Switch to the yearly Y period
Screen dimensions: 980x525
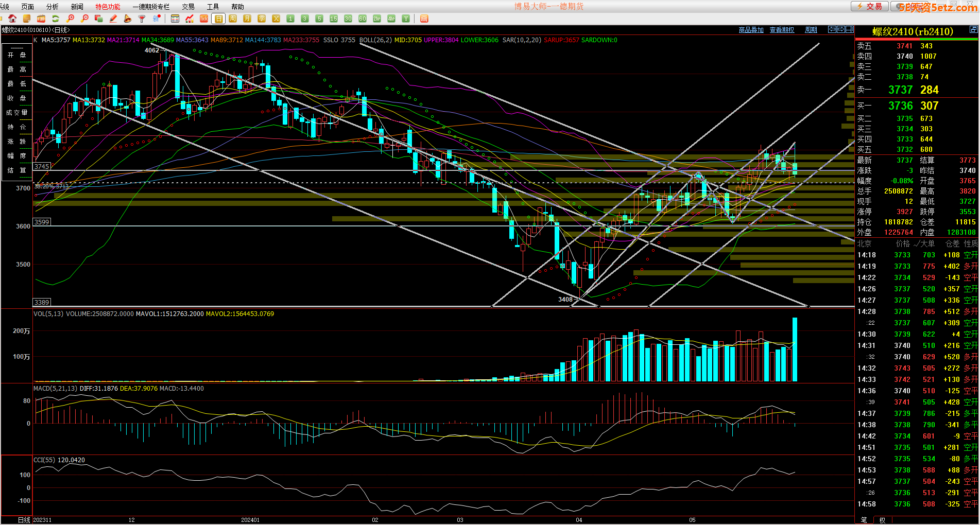406,19
